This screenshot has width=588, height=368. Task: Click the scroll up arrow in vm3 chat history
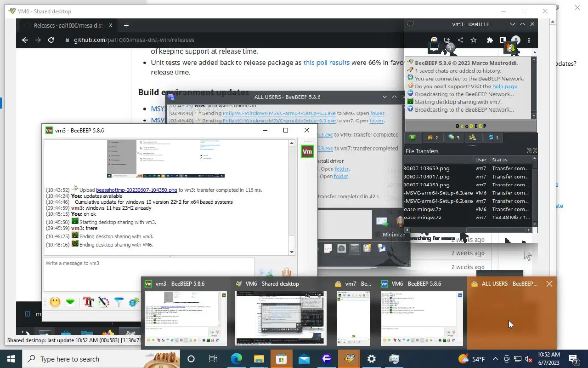(291, 143)
